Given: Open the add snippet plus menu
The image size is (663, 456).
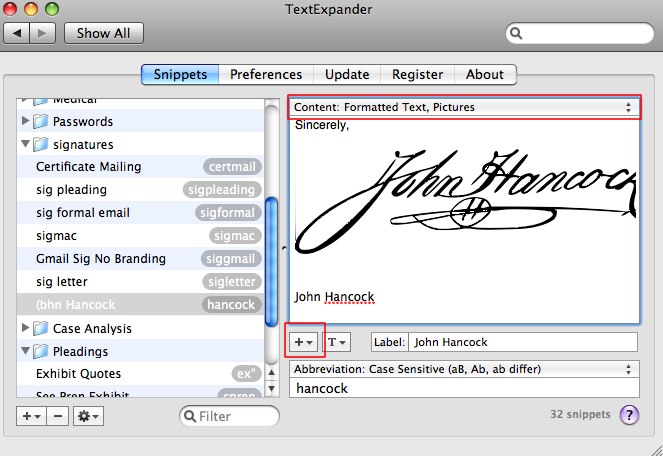Looking at the screenshot, I should point(32,415).
